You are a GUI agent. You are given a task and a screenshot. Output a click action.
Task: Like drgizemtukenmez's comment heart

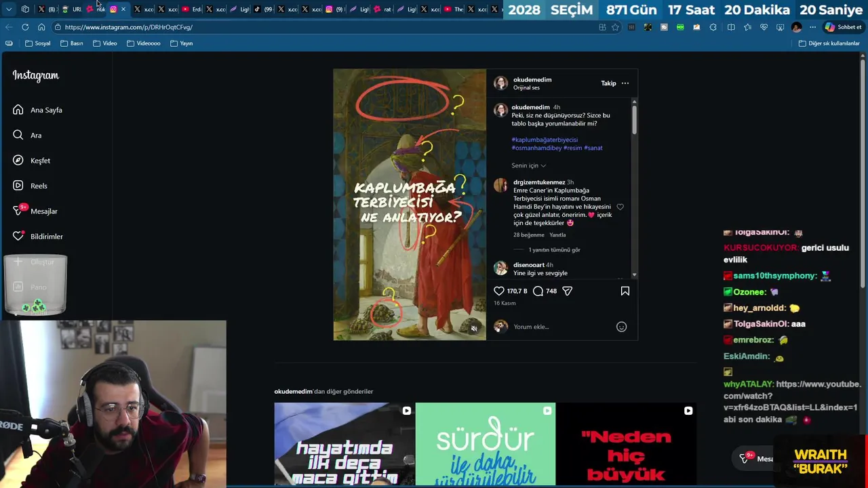click(x=620, y=207)
